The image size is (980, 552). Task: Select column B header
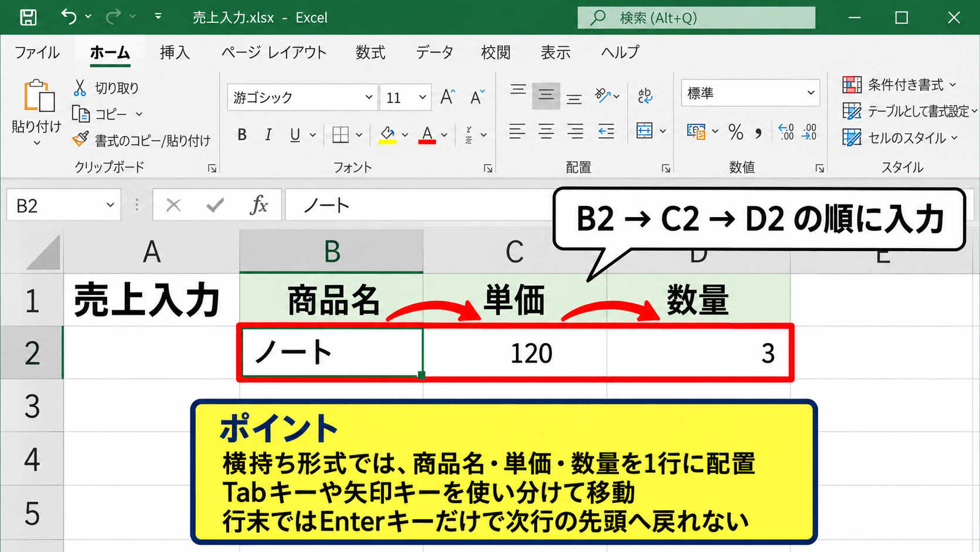click(331, 251)
